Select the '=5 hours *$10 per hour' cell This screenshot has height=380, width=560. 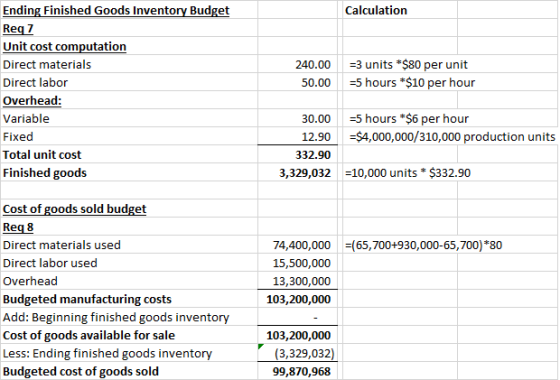coord(400,82)
